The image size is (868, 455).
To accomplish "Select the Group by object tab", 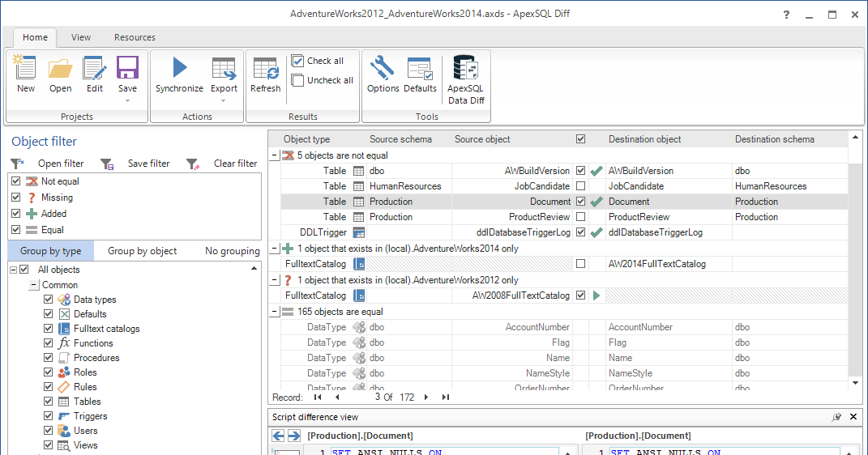I will tap(142, 251).
